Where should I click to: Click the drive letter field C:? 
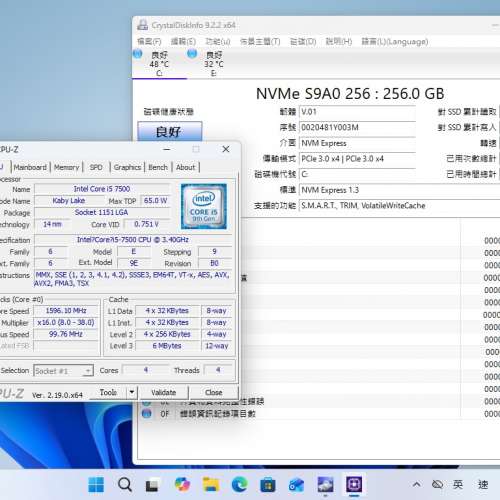[357, 174]
